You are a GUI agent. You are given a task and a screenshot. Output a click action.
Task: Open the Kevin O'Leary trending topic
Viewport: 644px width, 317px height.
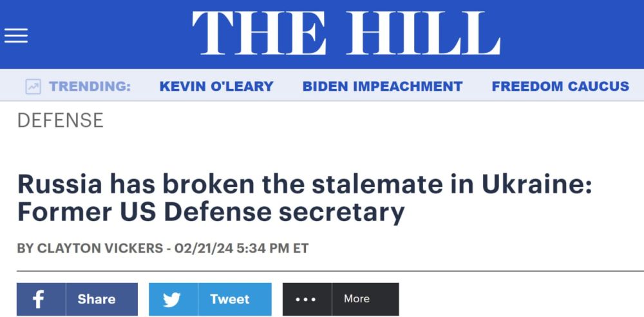pos(216,86)
